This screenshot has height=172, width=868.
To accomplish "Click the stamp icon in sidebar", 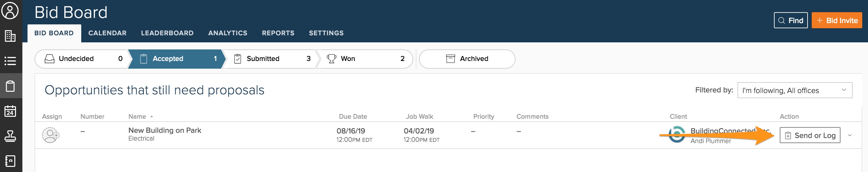I will (x=10, y=136).
